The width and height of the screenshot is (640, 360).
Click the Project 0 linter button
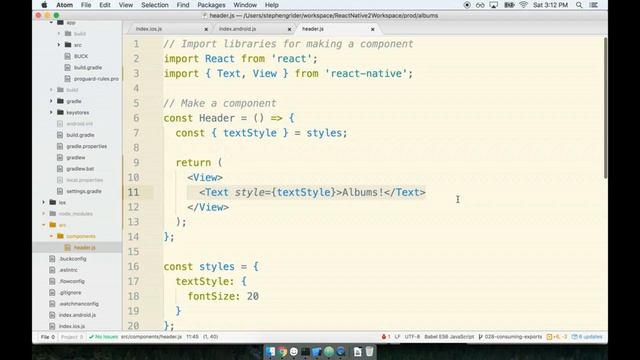[72, 337]
